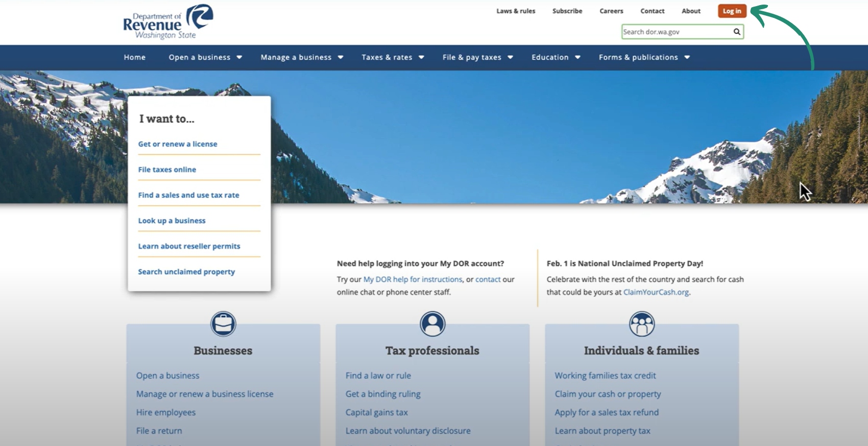This screenshot has width=868, height=446.
Task: Expand the Taxes & rates dropdown arrow
Action: [x=421, y=57]
